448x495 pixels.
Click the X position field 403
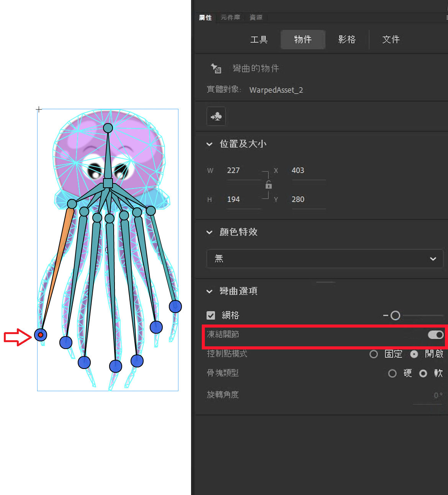309,170
